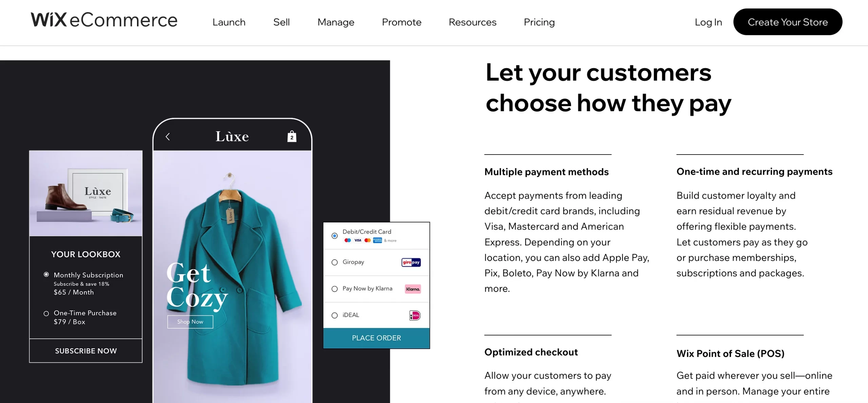Click the Visa card brand icon

(x=357, y=240)
